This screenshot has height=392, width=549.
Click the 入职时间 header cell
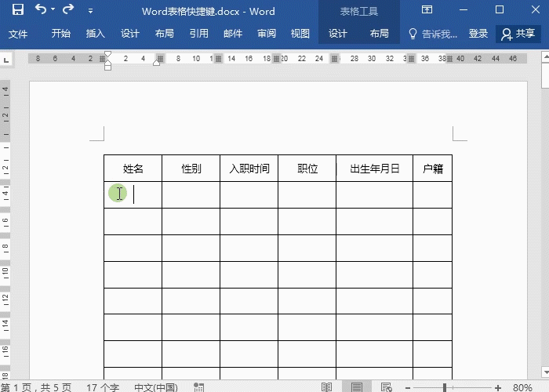pyautogui.click(x=249, y=169)
